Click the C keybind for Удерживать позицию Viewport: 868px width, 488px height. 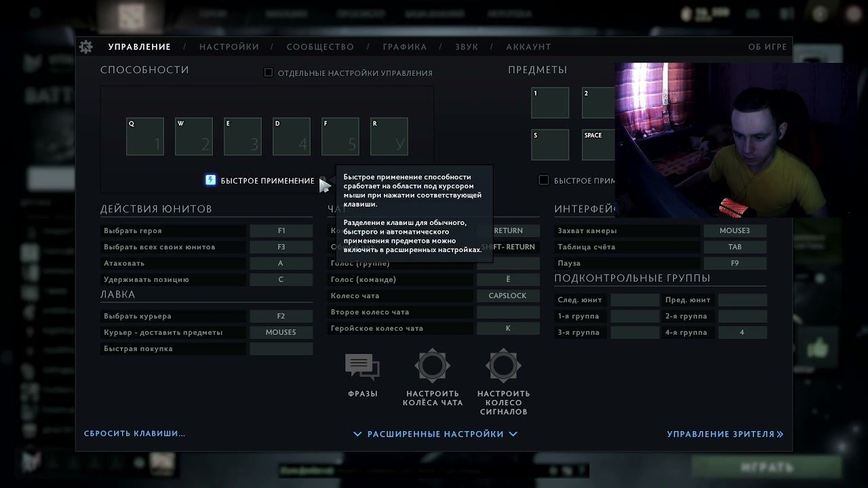pos(281,279)
